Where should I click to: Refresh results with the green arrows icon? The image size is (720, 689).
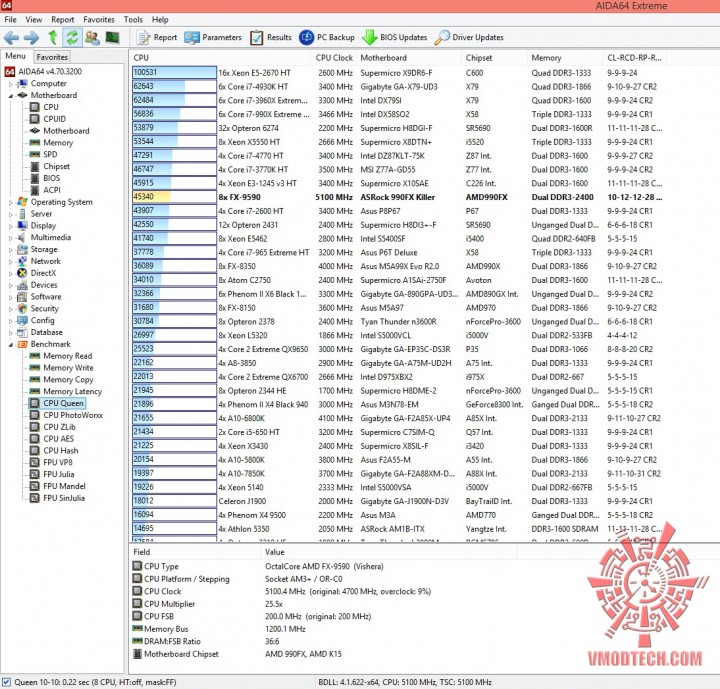(72, 38)
